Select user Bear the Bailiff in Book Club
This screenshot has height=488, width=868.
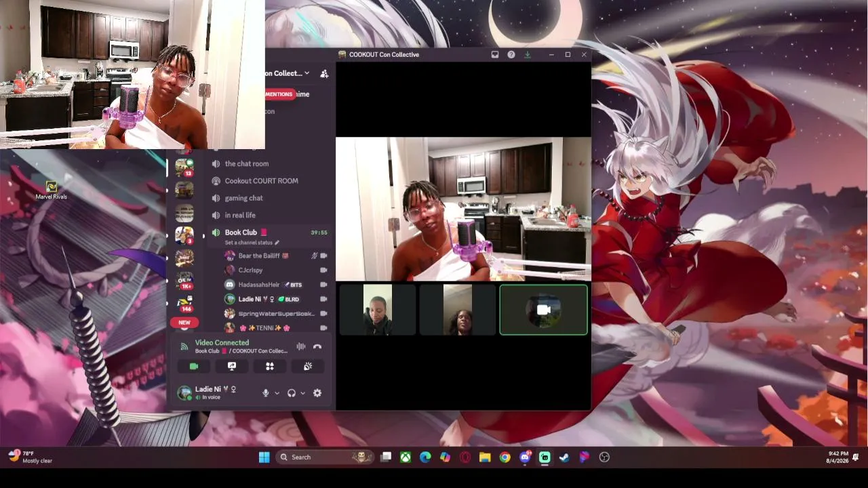pos(263,256)
